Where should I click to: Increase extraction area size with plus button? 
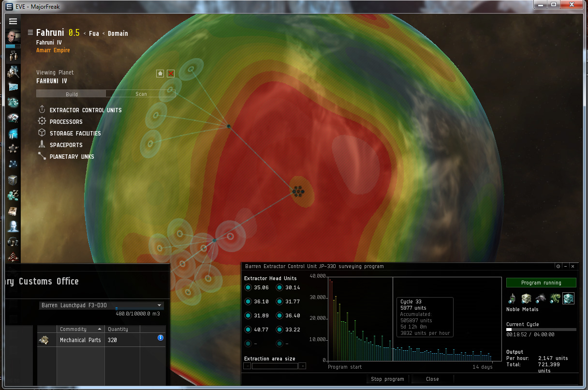tap(303, 366)
